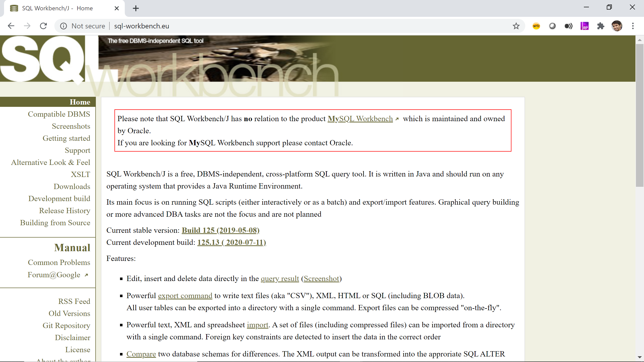Open the site information icon
This screenshot has width=644, height=362.
click(63, 26)
